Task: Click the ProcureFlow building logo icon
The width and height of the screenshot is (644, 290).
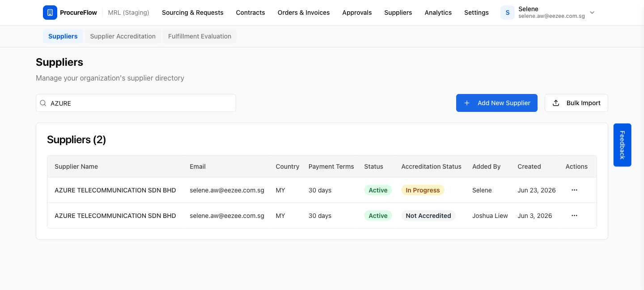Action: (x=50, y=13)
